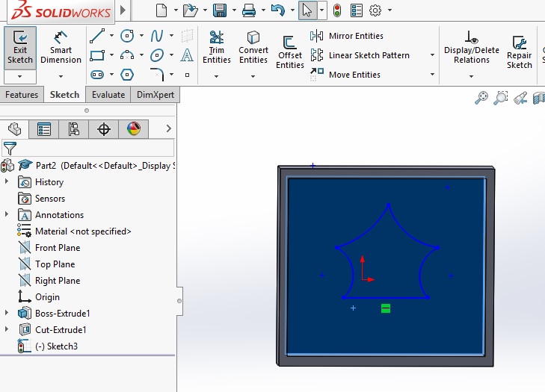Open Display/Delete Relations

click(471, 47)
